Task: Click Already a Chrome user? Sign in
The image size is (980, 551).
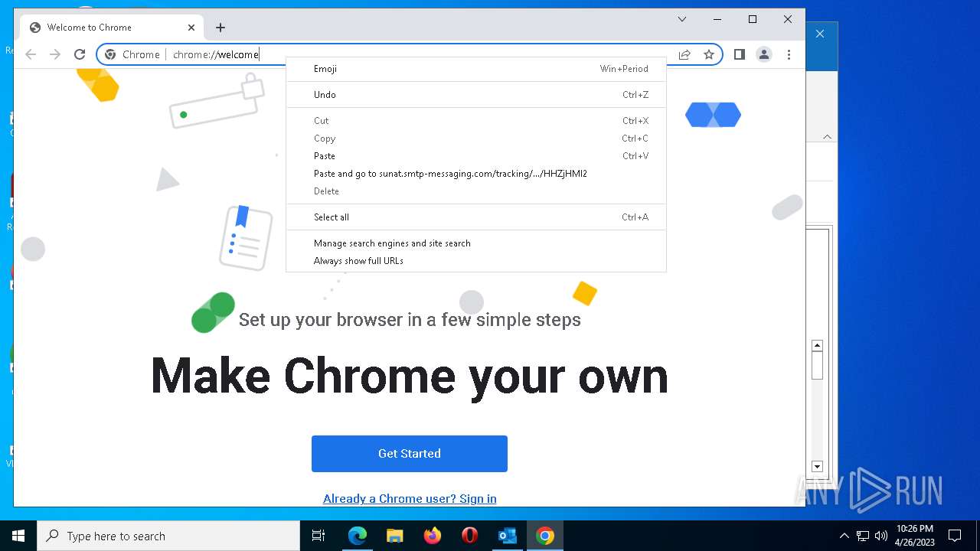Action: point(410,498)
